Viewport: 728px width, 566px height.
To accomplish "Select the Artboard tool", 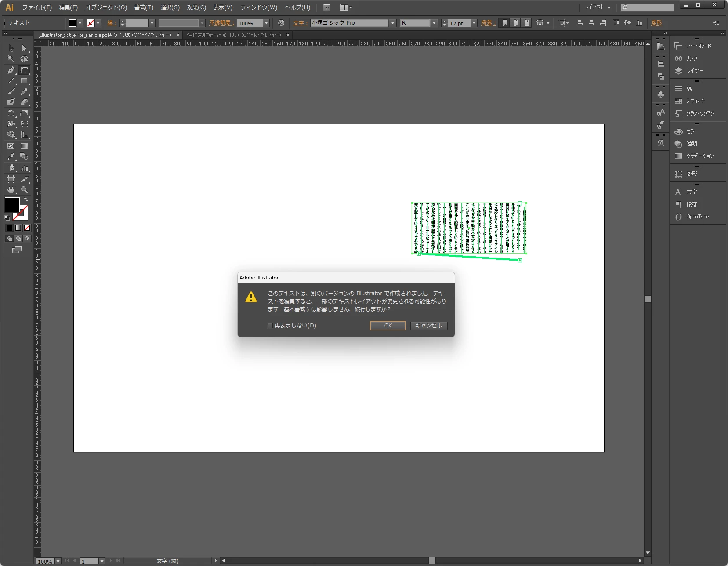I will 11,179.
